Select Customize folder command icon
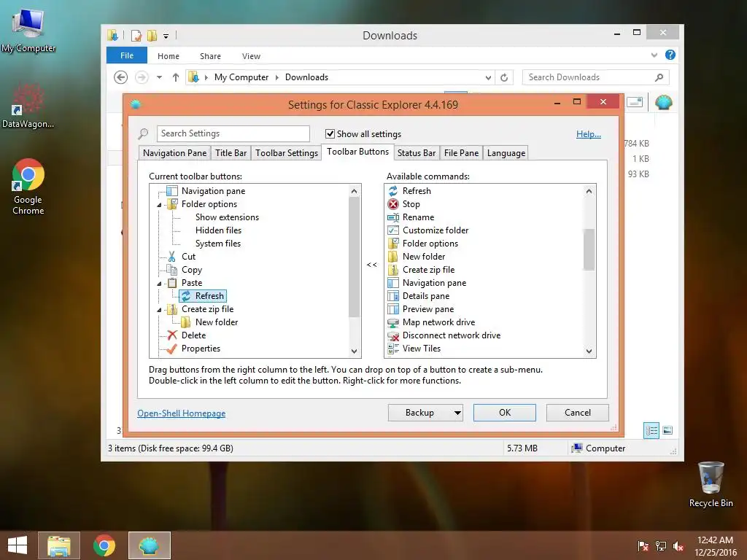The height and width of the screenshot is (560, 747). (393, 230)
